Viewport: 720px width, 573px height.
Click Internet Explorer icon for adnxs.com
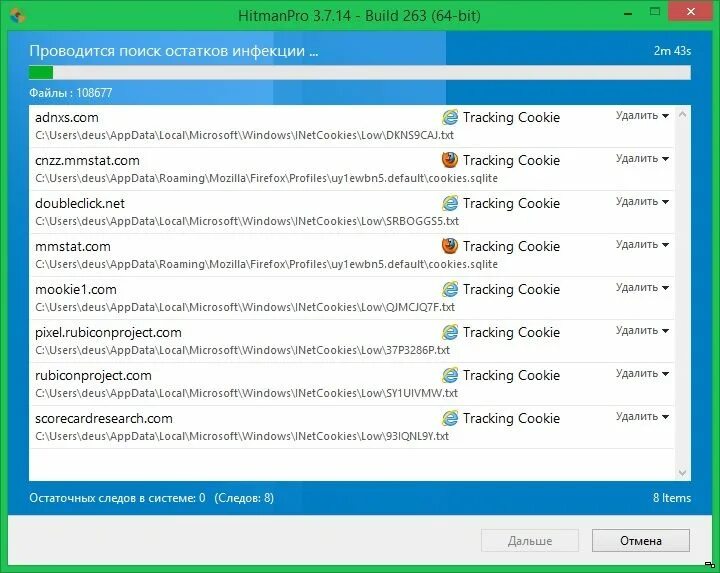450,118
